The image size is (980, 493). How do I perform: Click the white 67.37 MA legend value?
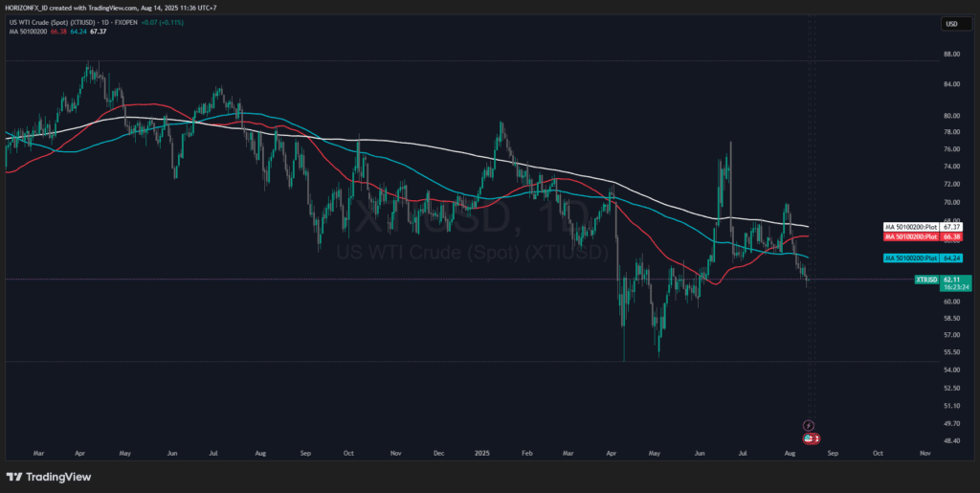pyautogui.click(x=98, y=31)
